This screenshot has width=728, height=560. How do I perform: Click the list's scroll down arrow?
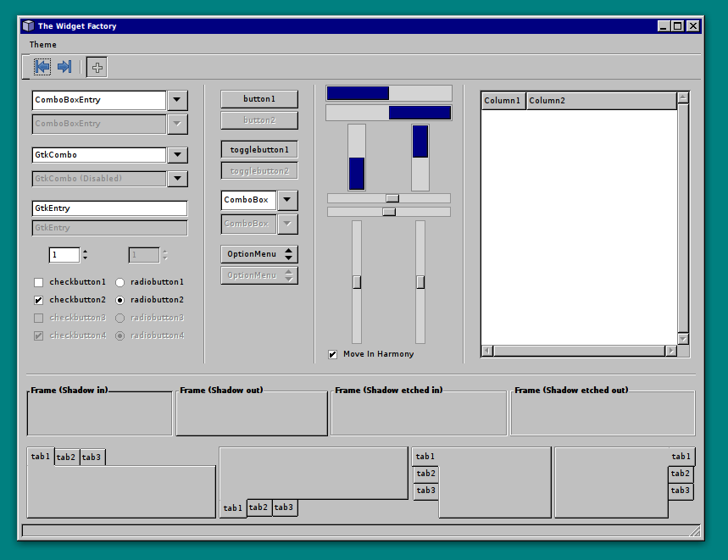coord(682,339)
